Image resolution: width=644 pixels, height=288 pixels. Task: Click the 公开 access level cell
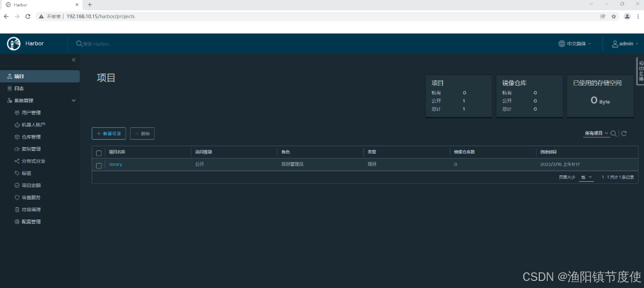[200, 164]
